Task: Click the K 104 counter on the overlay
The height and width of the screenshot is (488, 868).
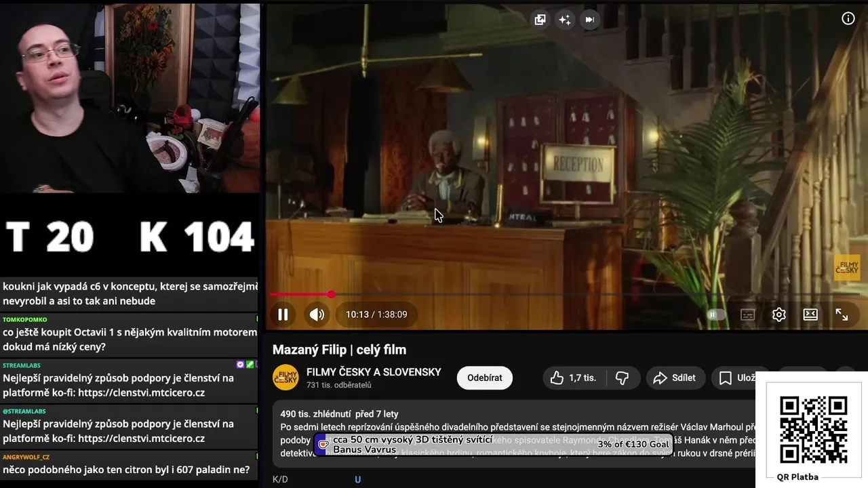Action: click(x=197, y=237)
